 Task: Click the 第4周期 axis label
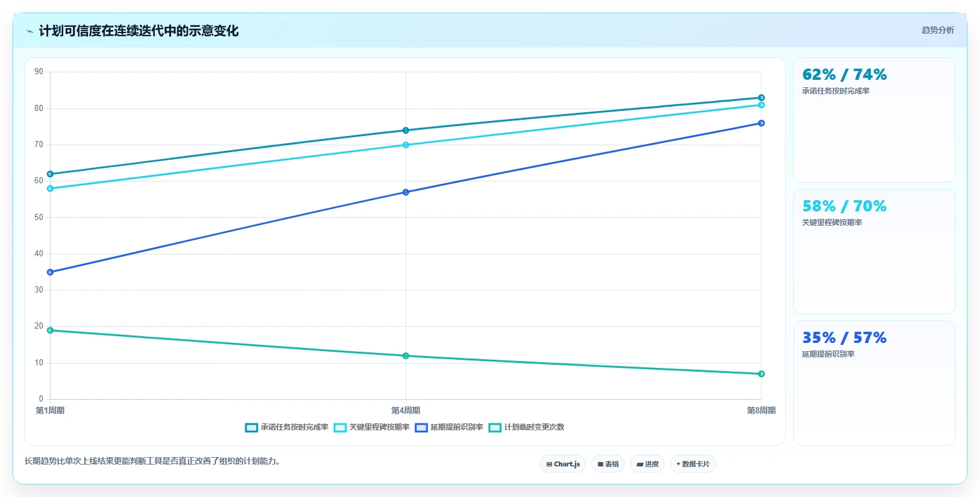[x=406, y=410]
